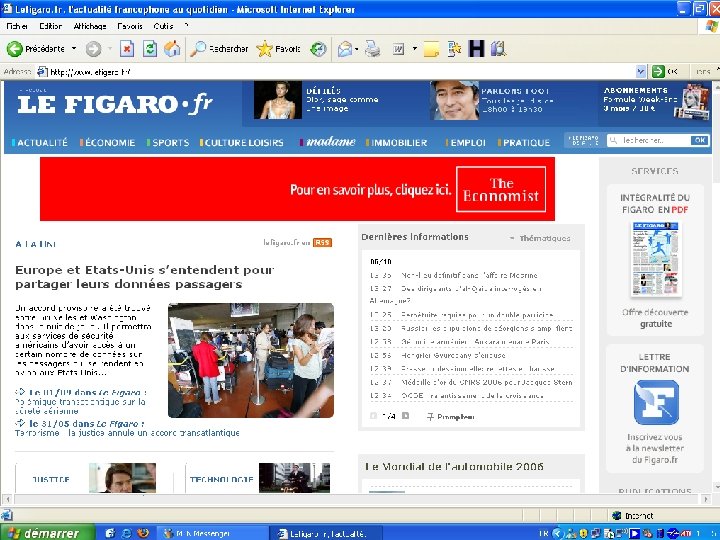The width and height of the screenshot is (720, 540).
Task: Click the black H toolbar icon
Action: click(476, 49)
